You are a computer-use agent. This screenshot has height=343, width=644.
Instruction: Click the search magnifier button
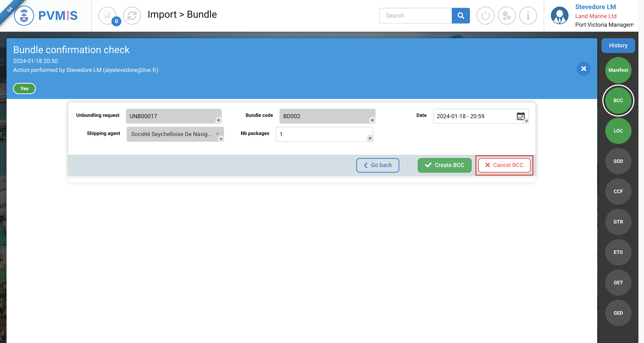tap(460, 15)
